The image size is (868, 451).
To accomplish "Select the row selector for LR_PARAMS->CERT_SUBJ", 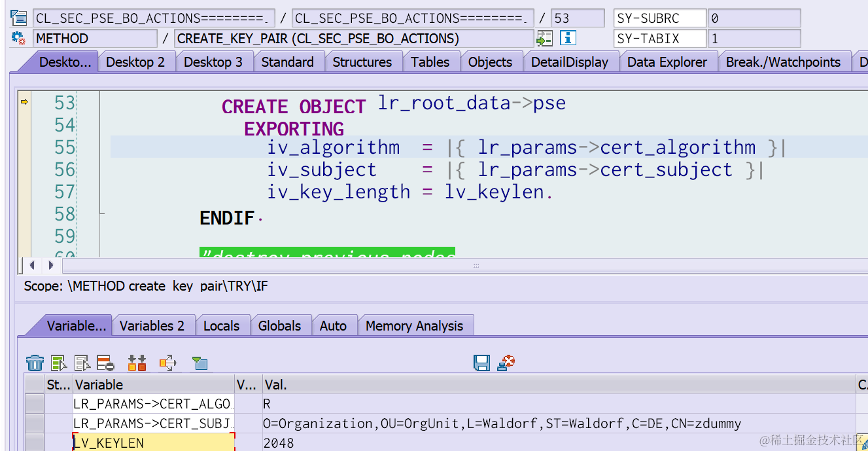I will (x=34, y=424).
